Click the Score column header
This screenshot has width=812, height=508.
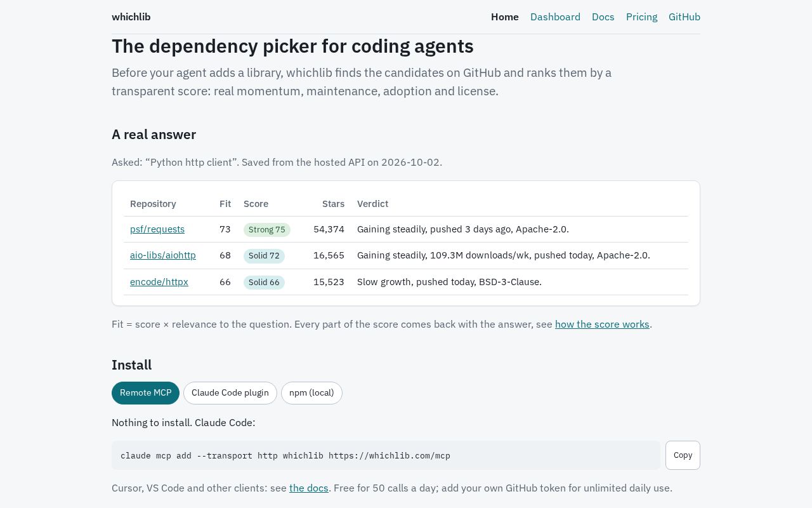point(256,204)
